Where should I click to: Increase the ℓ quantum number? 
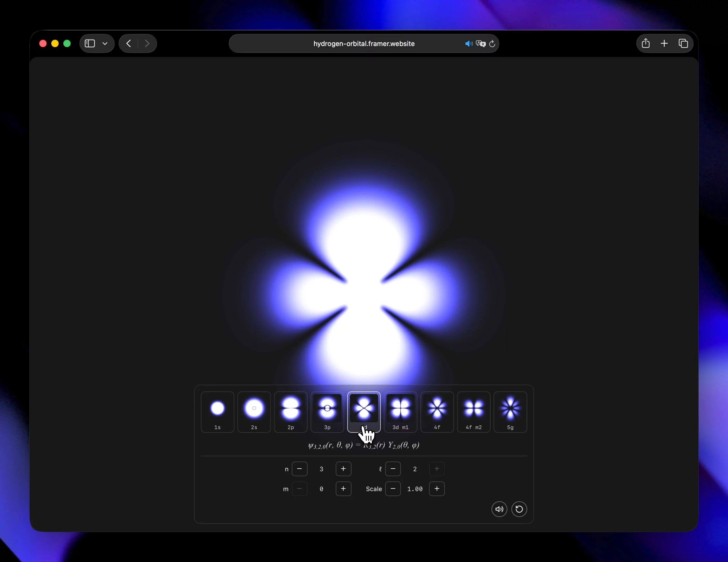(437, 469)
